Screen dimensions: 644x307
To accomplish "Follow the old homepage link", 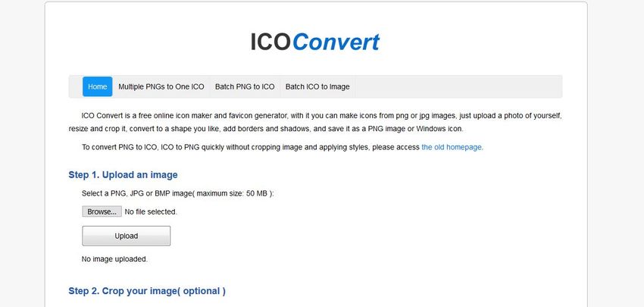I will [x=452, y=147].
